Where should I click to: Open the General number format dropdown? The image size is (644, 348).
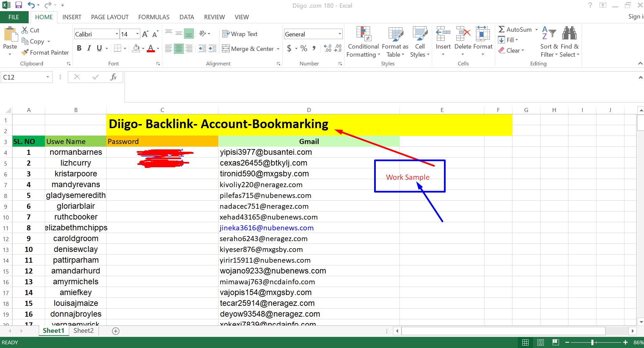pos(339,34)
